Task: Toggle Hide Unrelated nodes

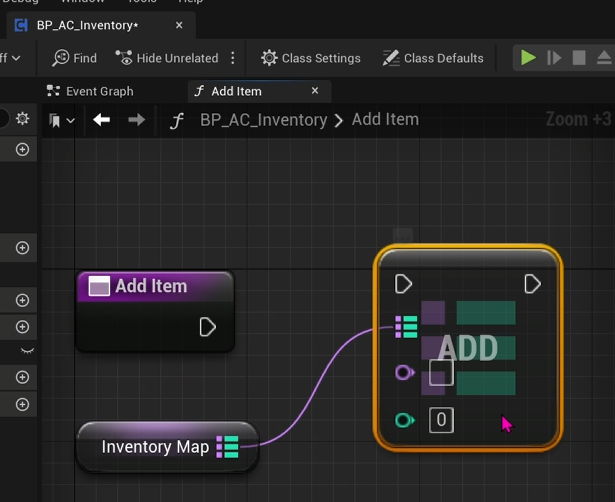Action: pos(167,58)
